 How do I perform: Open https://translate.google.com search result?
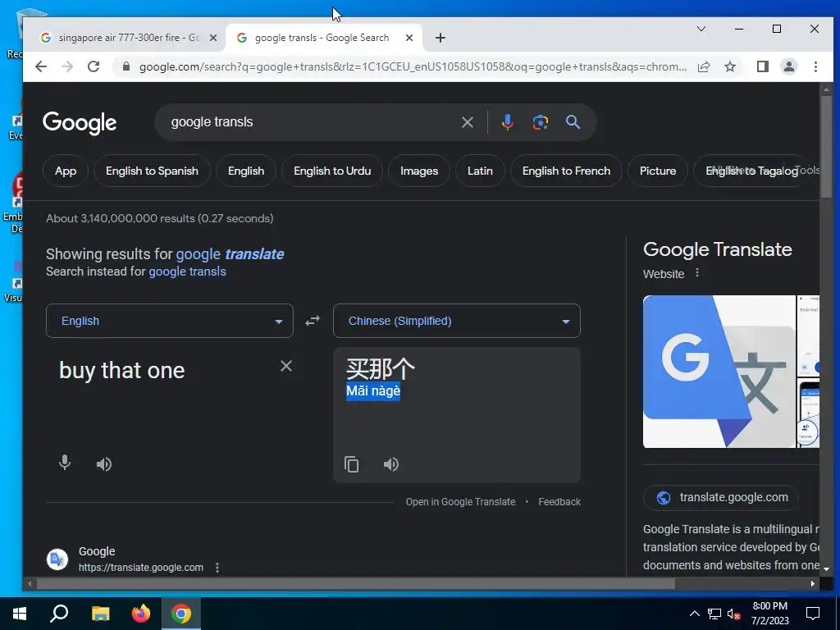pyautogui.click(x=141, y=568)
